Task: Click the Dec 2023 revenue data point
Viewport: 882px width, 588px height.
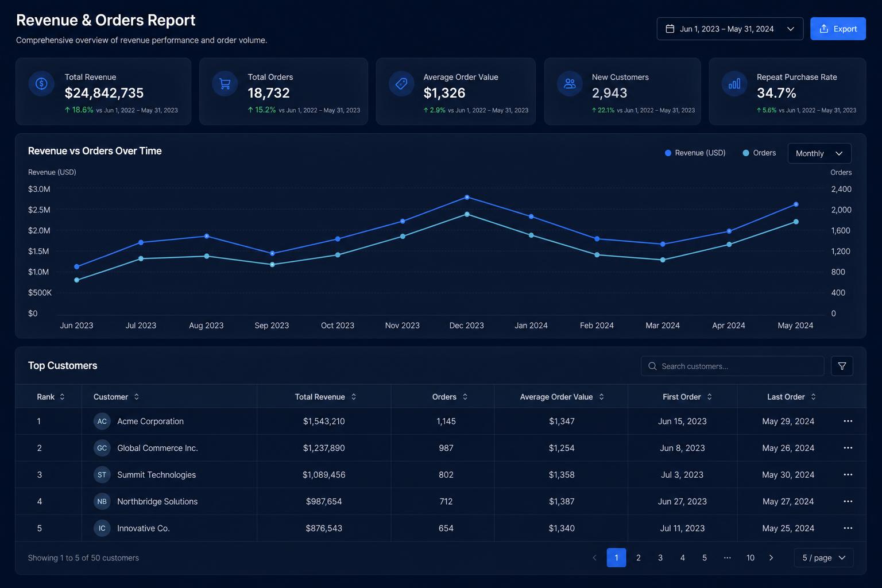Action: [x=467, y=198]
